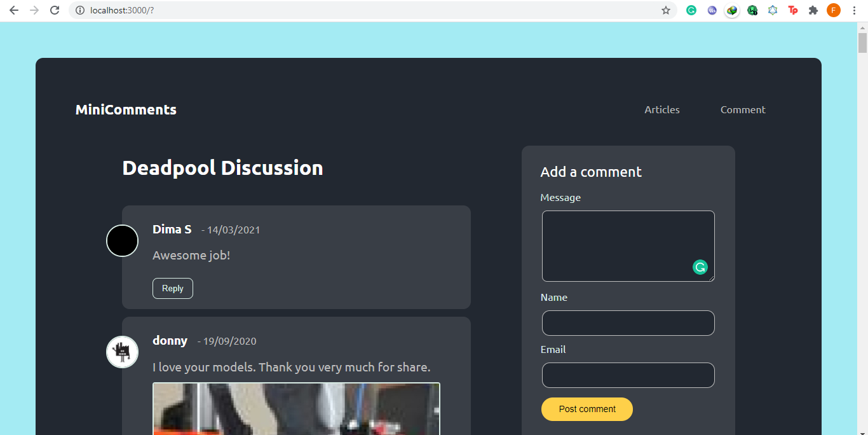
Task: Click the Grammarly badge inside Message box
Action: pyautogui.click(x=700, y=267)
